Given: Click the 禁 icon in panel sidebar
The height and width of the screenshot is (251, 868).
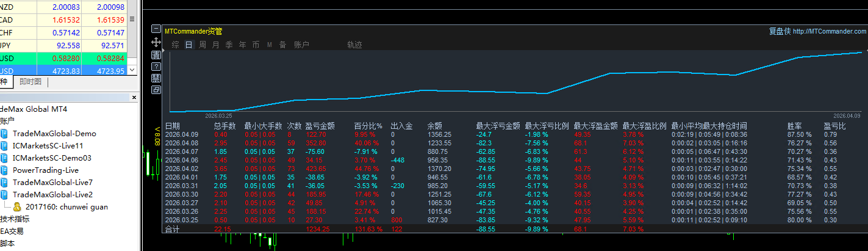Looking at the screenshot, I should tap(156, 78).
